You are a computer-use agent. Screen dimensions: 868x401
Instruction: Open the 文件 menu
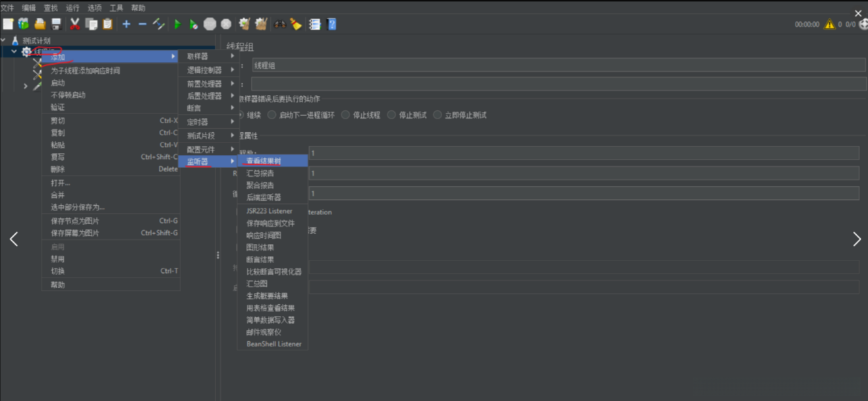point(7,8)
